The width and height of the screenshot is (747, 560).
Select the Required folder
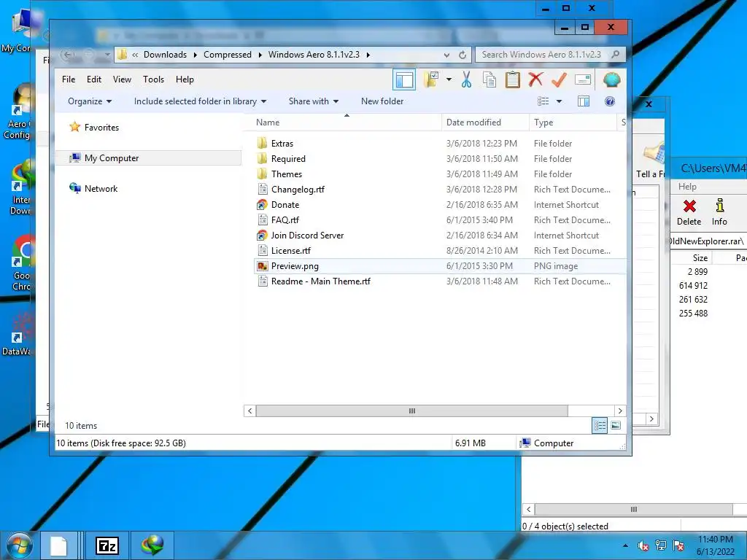(288, 158)
